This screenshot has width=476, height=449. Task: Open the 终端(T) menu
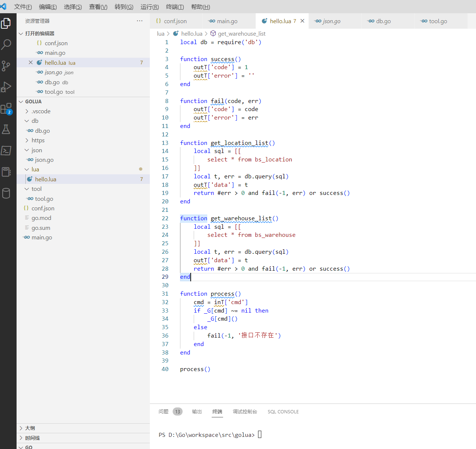175,7
